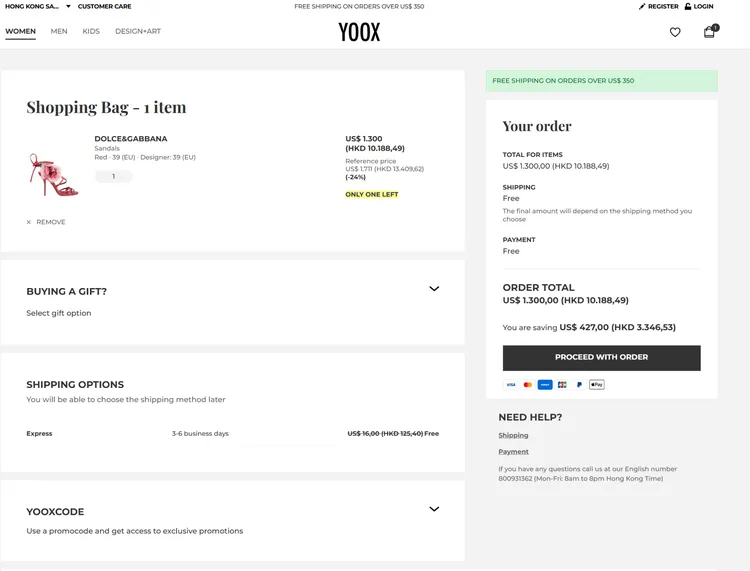Click the Select gift option text
750x571 pixels.
(x=59, y=313)
